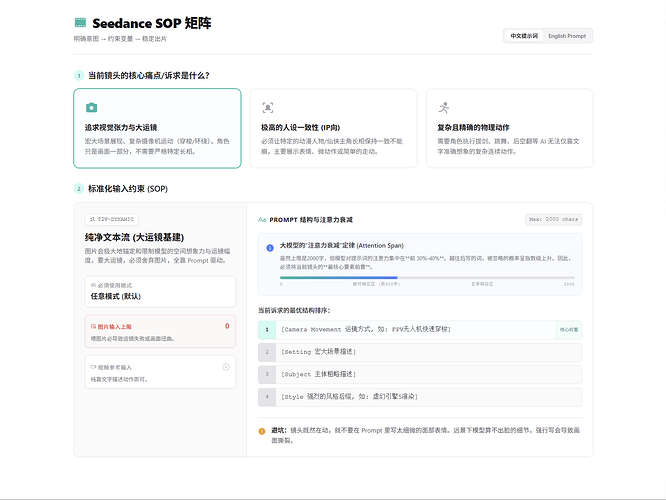Click the Aa icon beside PROMPT heading

(262, 220)
